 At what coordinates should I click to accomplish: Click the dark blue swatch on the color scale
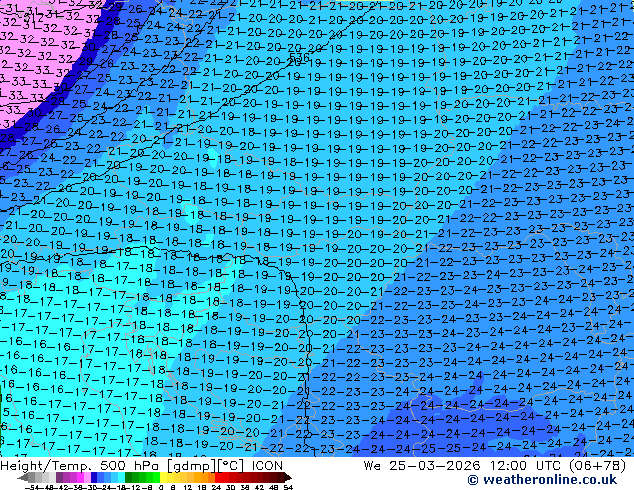[x=94, y=477]
